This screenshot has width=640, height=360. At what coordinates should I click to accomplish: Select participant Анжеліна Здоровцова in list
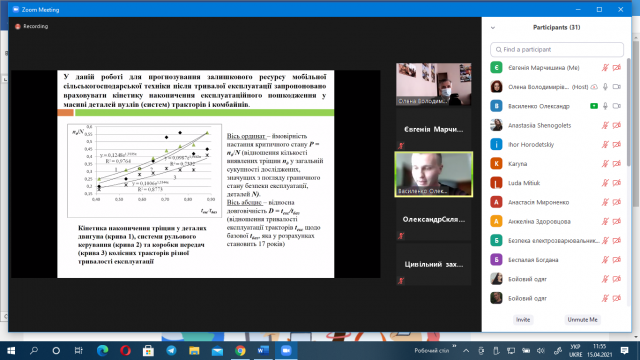(x=557, y=221)
